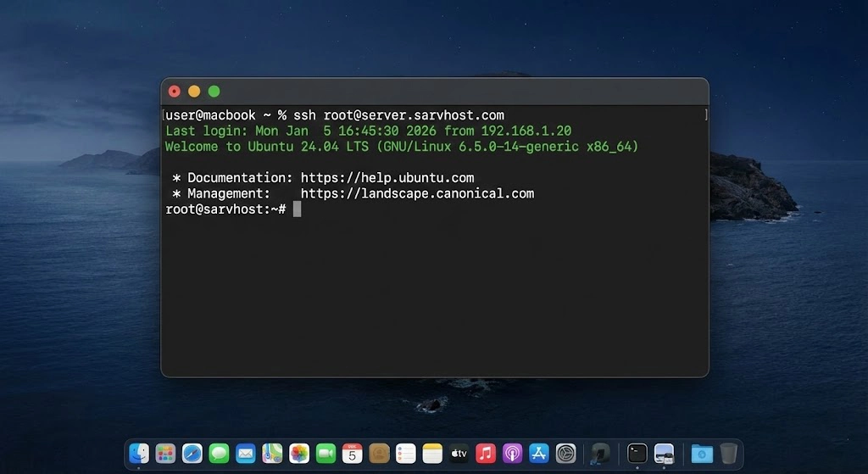This screenshot has height=474, width=868.
Task: Close the Terminal window with red button
Action: tap(175, 92)
